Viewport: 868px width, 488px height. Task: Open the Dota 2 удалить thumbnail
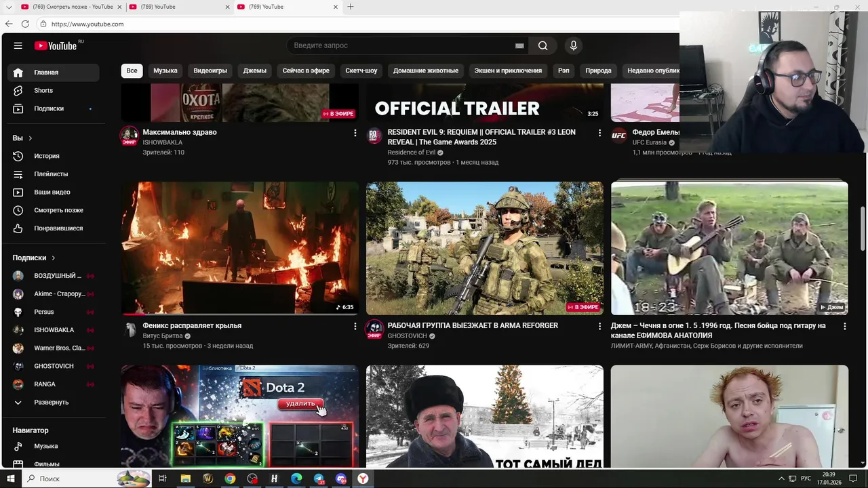(x=240, y=416)
